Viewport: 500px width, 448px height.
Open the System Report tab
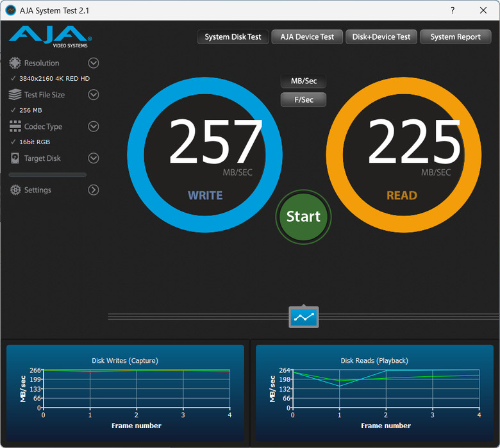pos(455,37)
